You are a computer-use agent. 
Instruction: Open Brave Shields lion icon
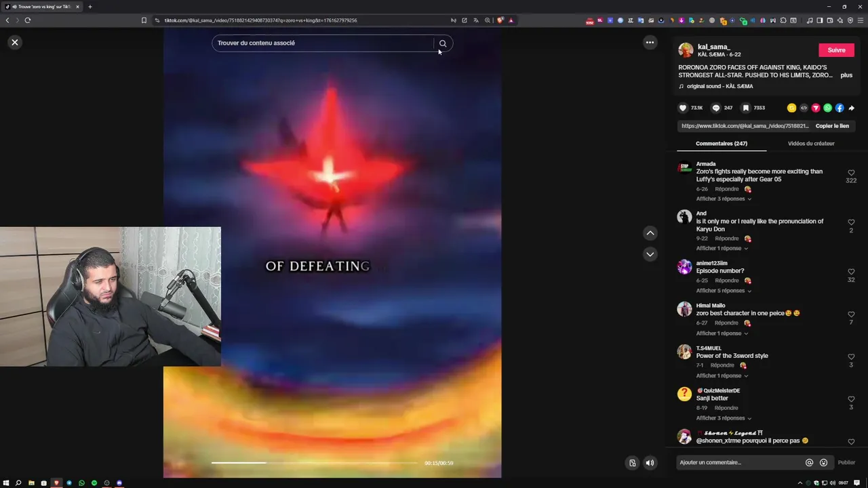pos(500,20)
